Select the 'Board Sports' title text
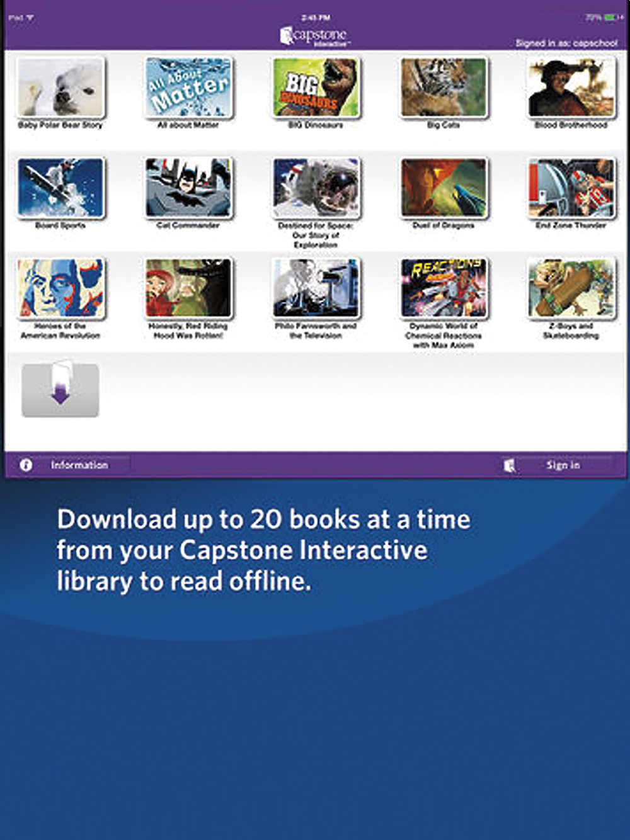This screenshot has width=630, height=840. tap(60, 225)
